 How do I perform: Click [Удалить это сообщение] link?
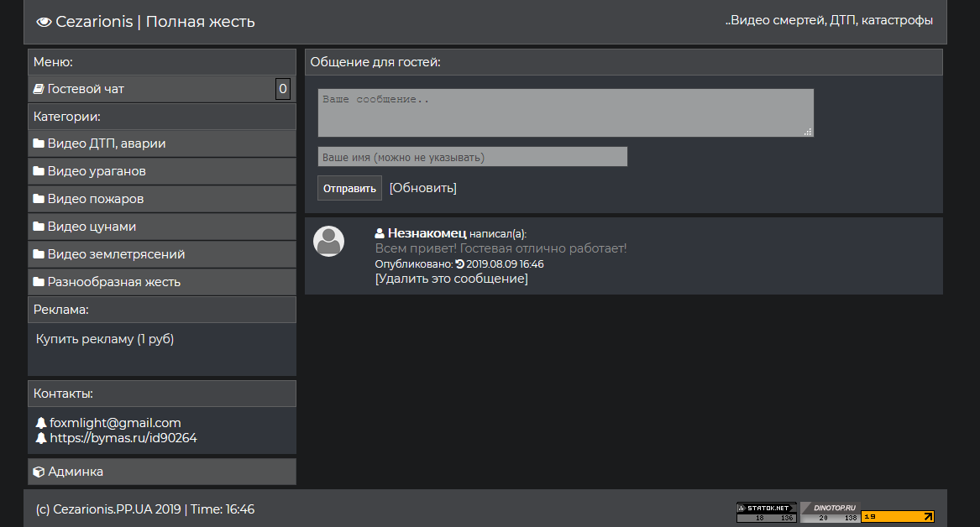pyautogui.click(x=451, y=279)
